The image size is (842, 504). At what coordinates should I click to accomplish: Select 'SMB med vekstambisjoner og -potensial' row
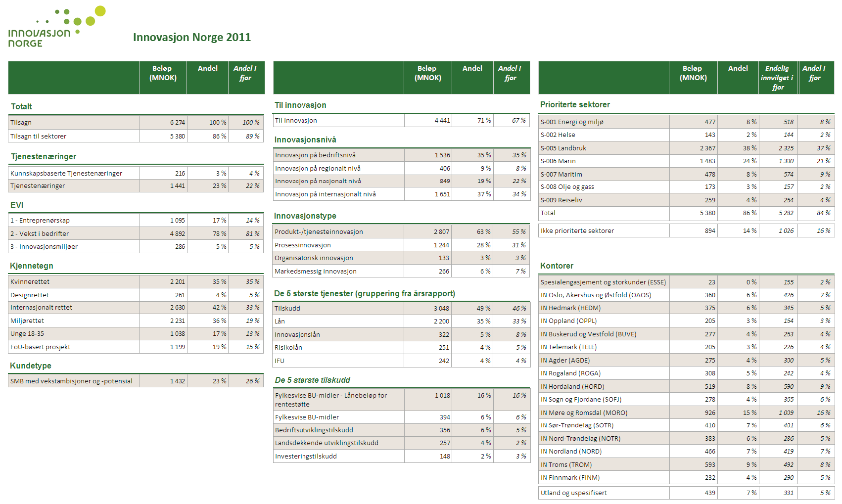(136, 381)
